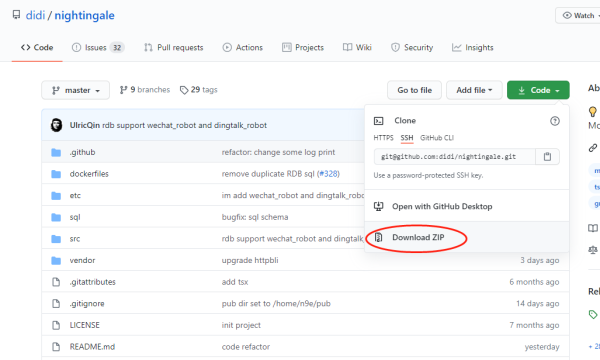The width and height of the screenshot is (600, 360).
Task: Open commit 'code refactor'
Action: [246, 347]
